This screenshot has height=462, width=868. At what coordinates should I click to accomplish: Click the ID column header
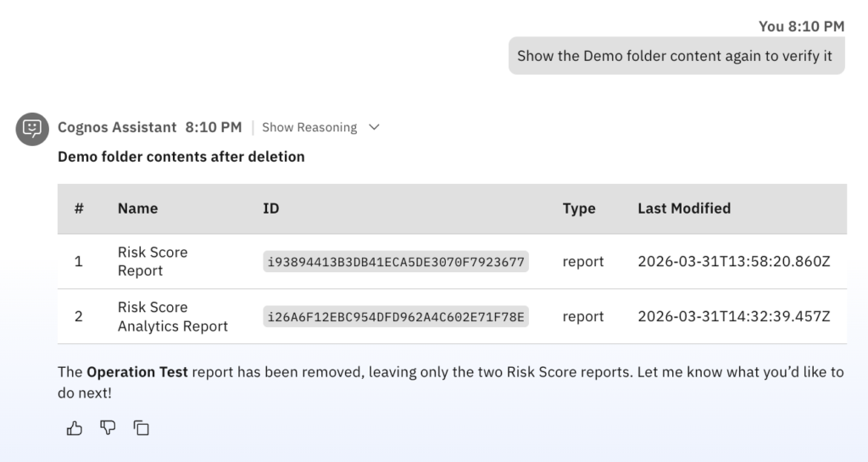271,209
